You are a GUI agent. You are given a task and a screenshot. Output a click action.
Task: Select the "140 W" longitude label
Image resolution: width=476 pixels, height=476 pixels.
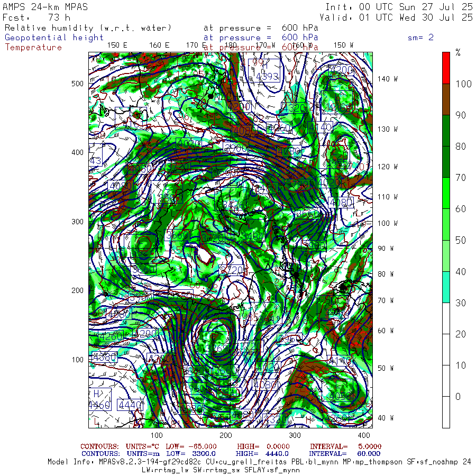[388, 79]
